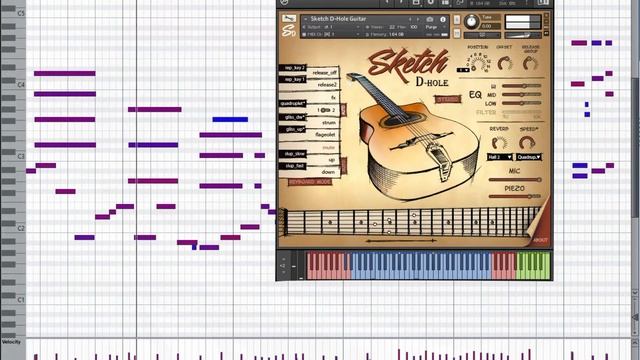Screen dimensions: 640x360
Task: Select the slup_fast black key
Action: click(293, 166)
